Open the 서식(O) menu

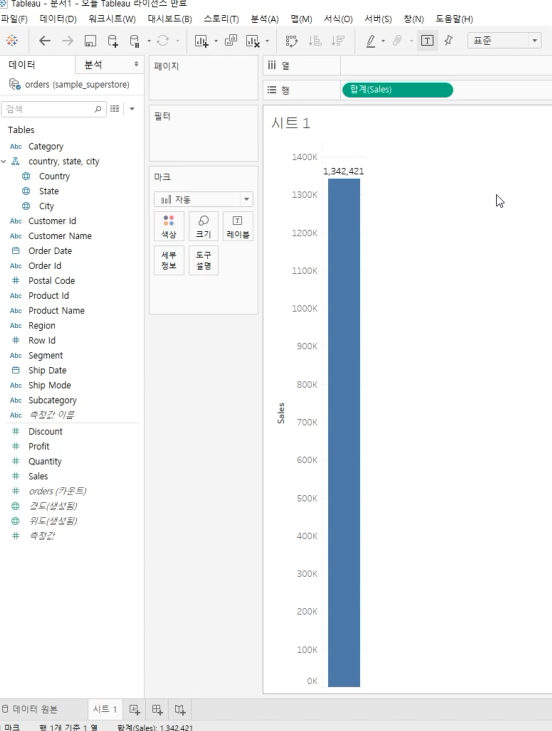point(338,19)
